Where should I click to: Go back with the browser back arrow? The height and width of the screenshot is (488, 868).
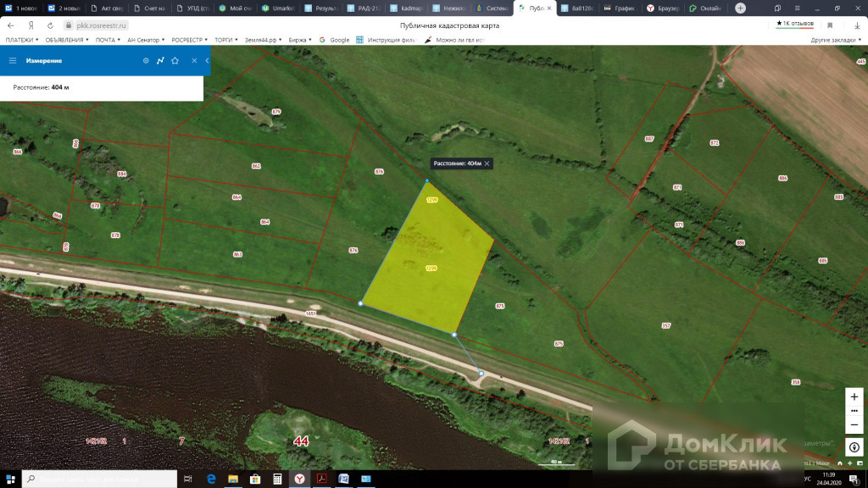(10, 25)
